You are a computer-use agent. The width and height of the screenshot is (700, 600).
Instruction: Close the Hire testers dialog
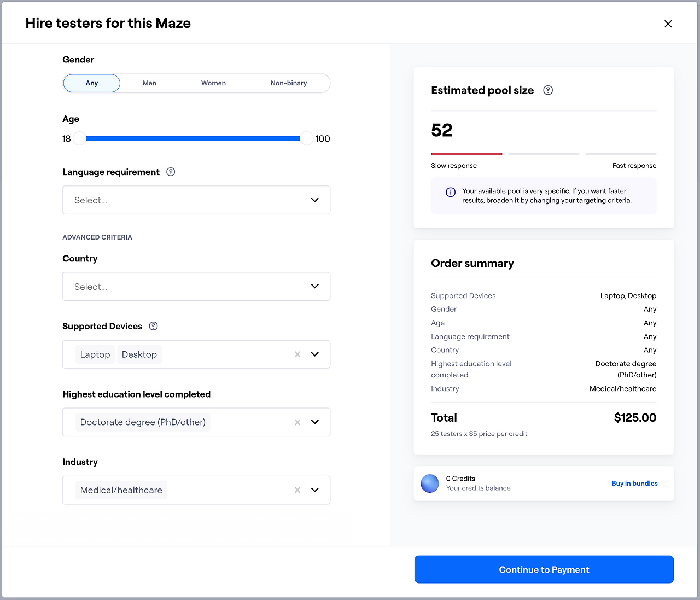[668, 24]
